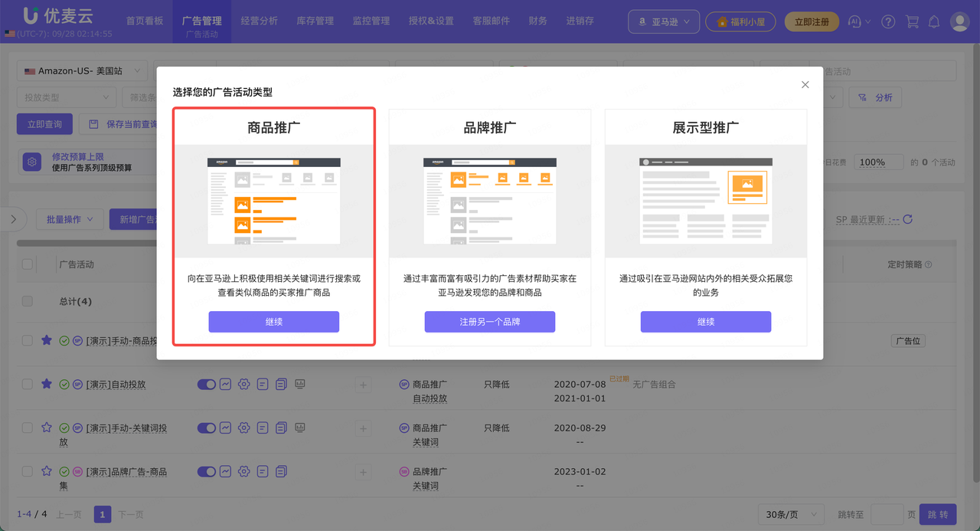Open the budget cap gear icon
Viewport: 980px width, 531px height.
[x=32, y=162]
